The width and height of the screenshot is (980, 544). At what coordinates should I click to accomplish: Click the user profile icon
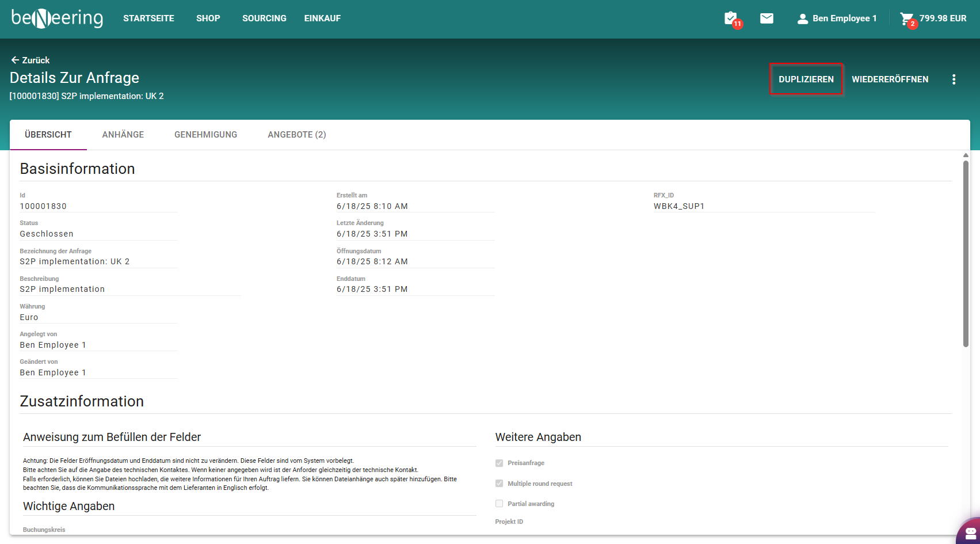(x=802, y=19)
